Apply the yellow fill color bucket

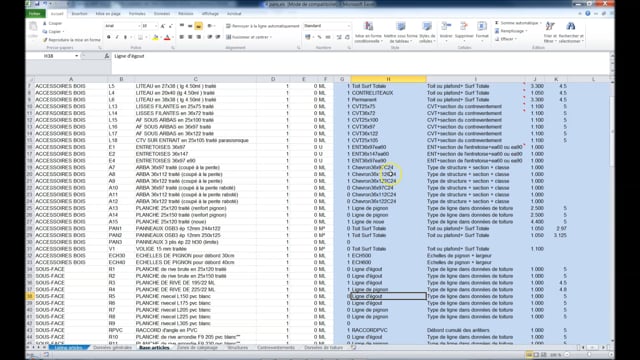(x=155, y=37)
